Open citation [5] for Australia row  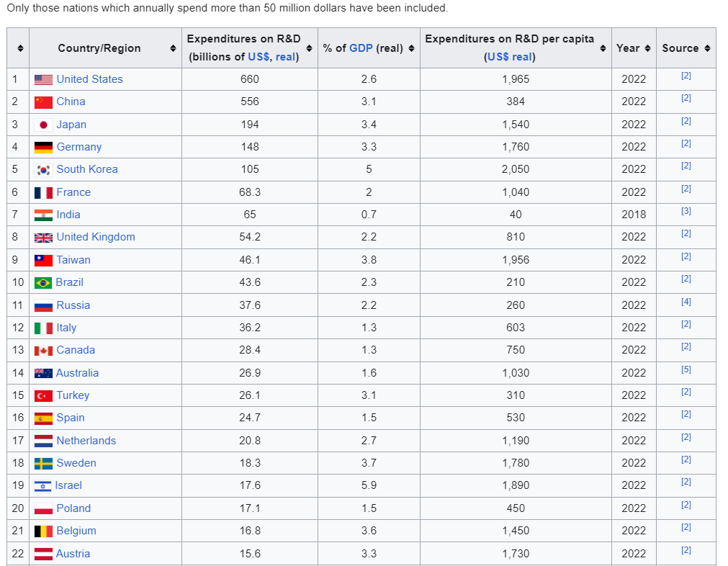pos(686,369)
